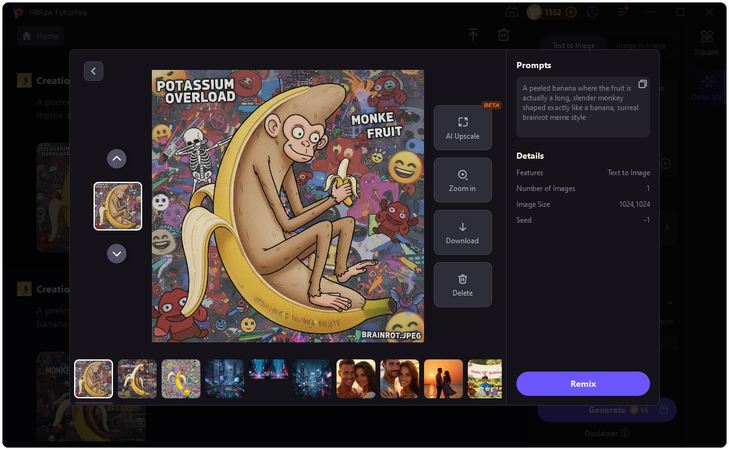The image size is (729, 450).
Task: Click the main generated monkey banana image
Action: [x=288, y=206]
